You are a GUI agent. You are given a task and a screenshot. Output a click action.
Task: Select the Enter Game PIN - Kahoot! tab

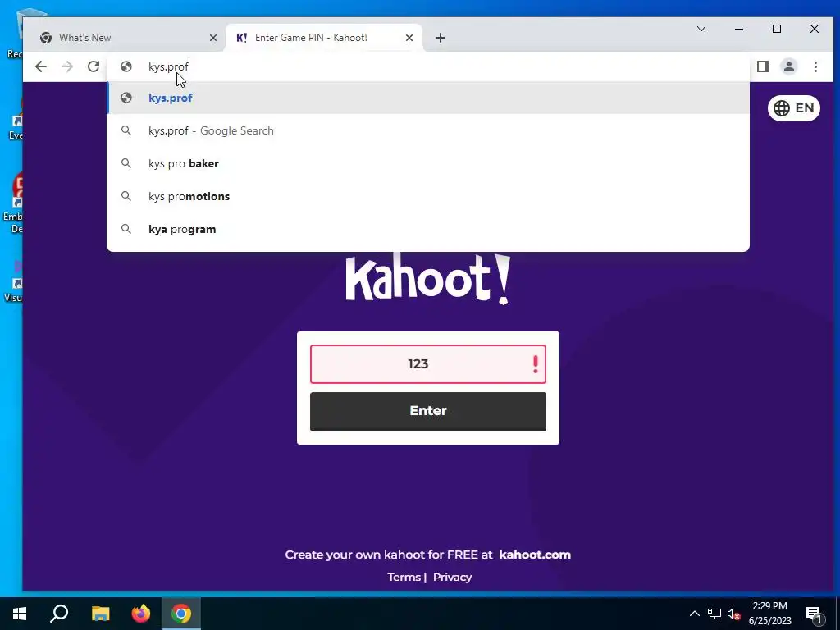click(x=325, y=38)
